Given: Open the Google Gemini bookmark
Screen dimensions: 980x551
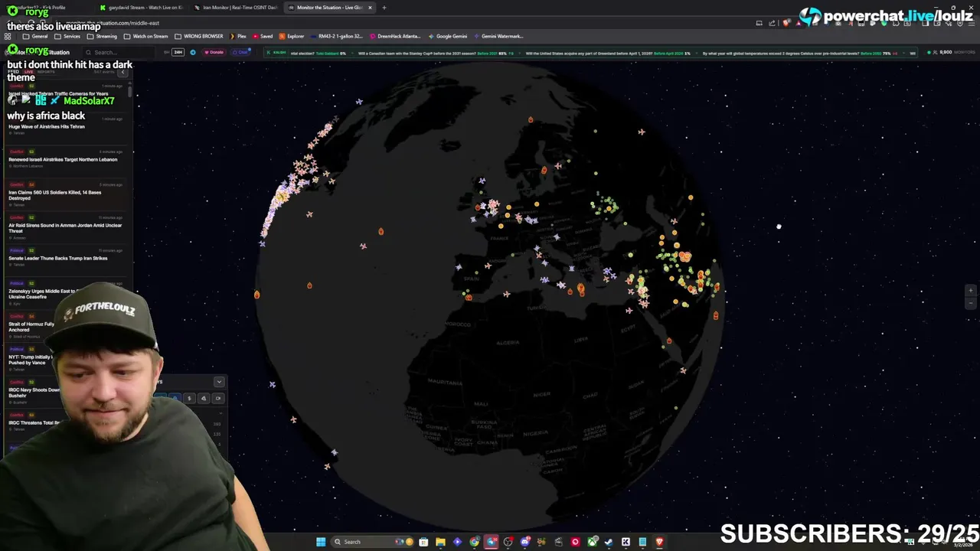Looking at the screenshot, I should (x=448, y=36).
